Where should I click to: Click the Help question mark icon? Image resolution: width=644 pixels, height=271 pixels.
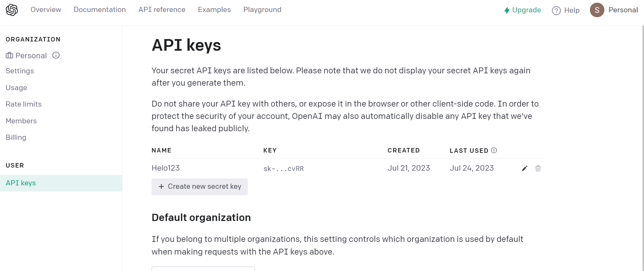556,11
